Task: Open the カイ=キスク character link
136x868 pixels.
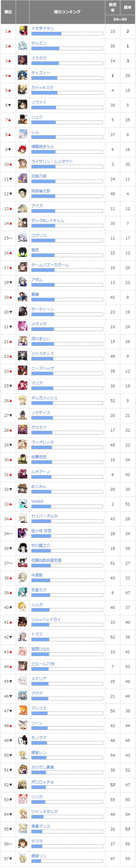Action: 42,88
